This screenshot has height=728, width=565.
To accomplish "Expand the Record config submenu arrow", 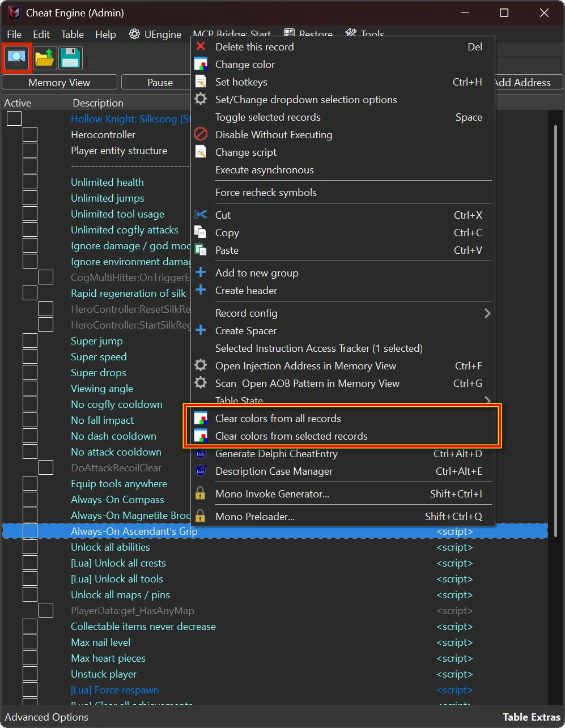I will point(487,313).
